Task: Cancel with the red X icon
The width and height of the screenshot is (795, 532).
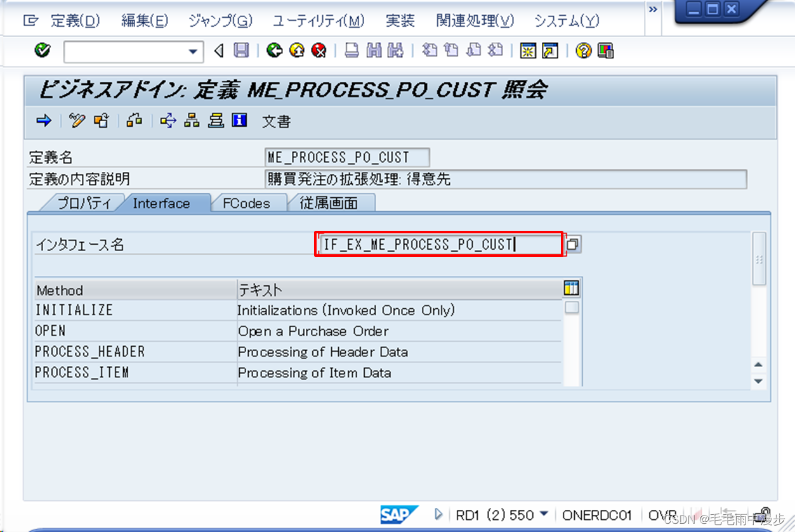Action: (319, 51)
